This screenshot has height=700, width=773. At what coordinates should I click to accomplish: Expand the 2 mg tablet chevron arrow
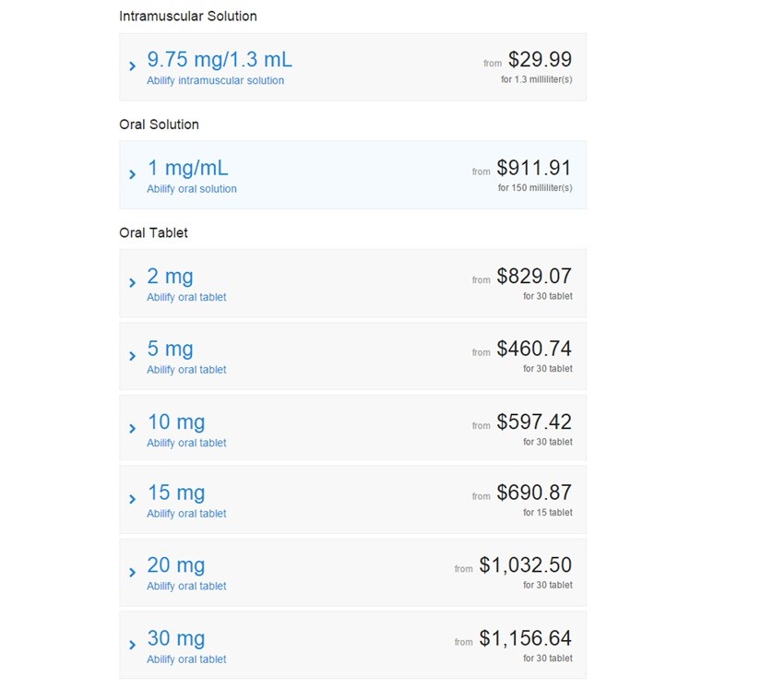tap(132, 283)
